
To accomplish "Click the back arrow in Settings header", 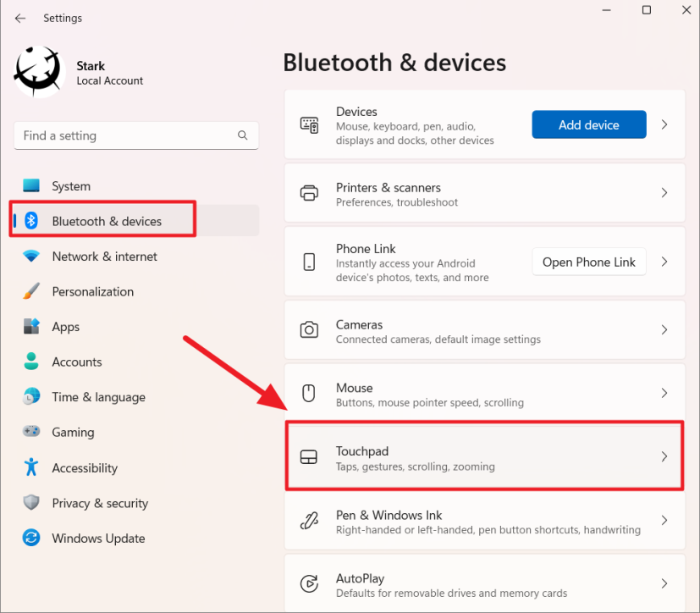I will point(20,19).
